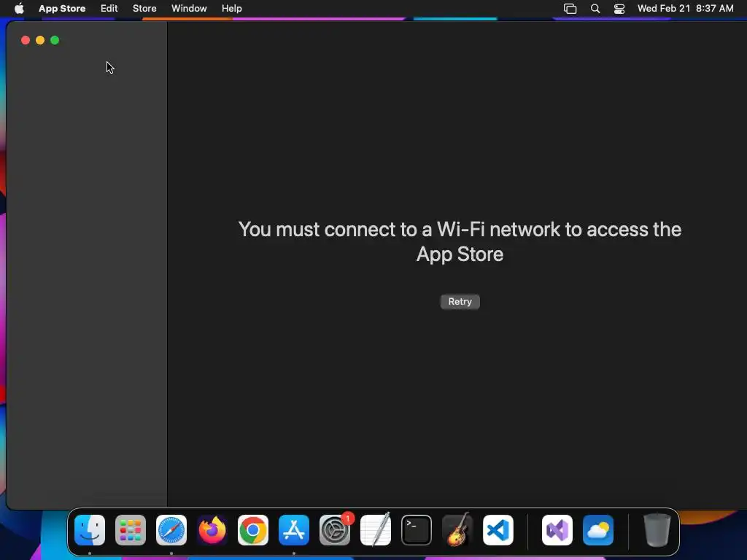Click the Retry button
747x560 pixels.
460,301
